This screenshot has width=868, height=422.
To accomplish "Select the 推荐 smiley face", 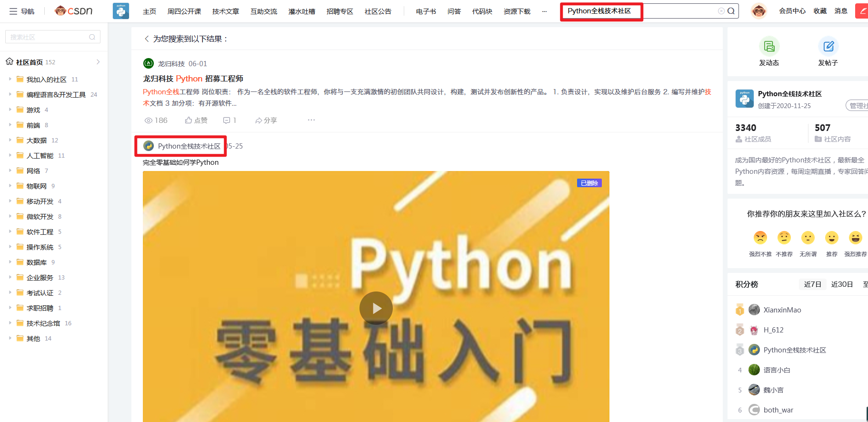I will pyautogui.click(x=832, y=237).
